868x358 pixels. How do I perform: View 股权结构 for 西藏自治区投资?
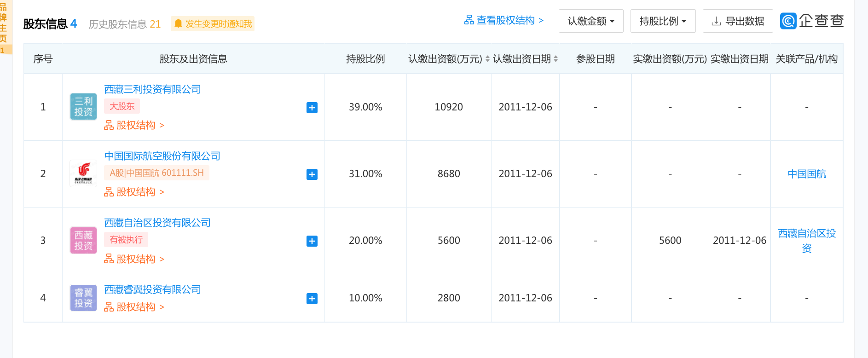click(x=134, y=259)
